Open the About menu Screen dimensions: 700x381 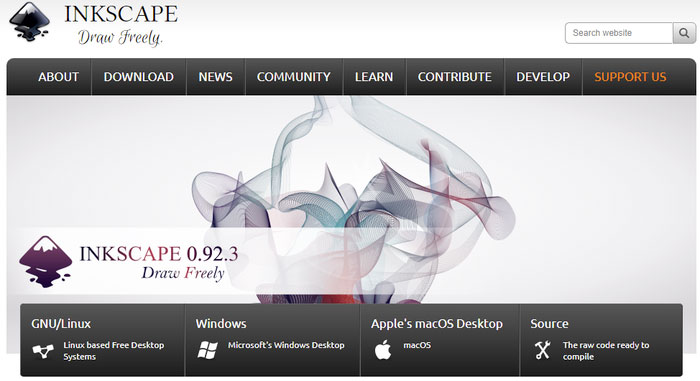(58, 77)
